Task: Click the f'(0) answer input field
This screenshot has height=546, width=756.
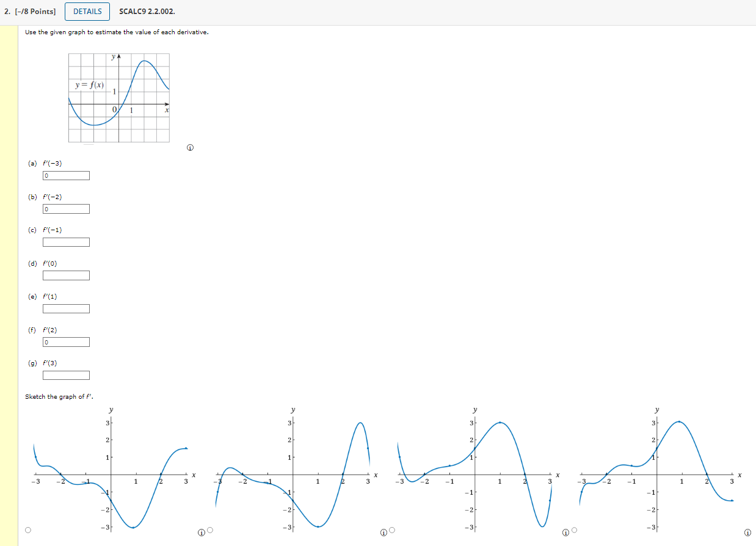Action: point(66,275)
